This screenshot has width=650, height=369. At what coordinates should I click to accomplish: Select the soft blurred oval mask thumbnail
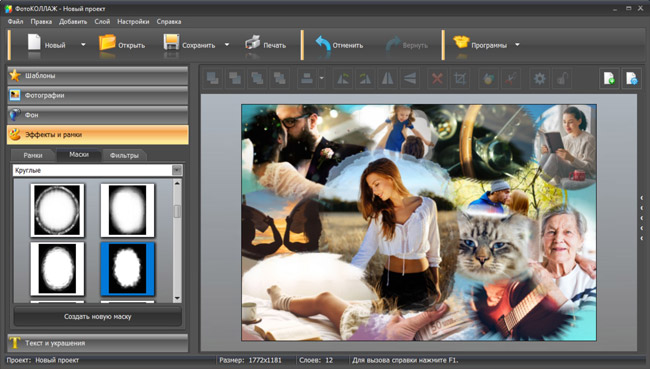[128, 210]
